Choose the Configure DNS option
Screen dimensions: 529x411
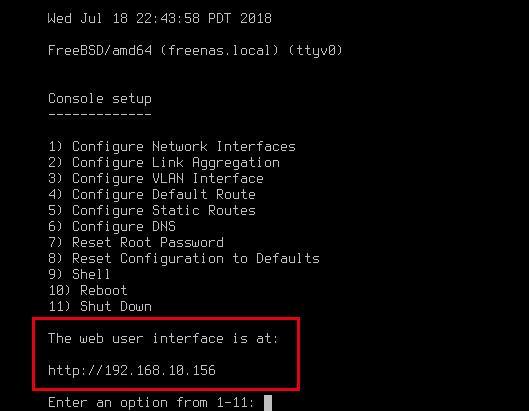[112, 226]
